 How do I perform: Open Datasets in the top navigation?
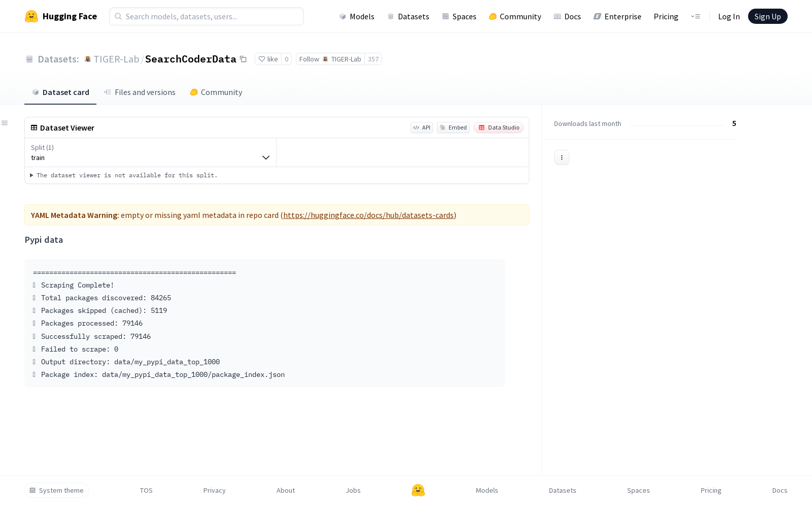408,16
